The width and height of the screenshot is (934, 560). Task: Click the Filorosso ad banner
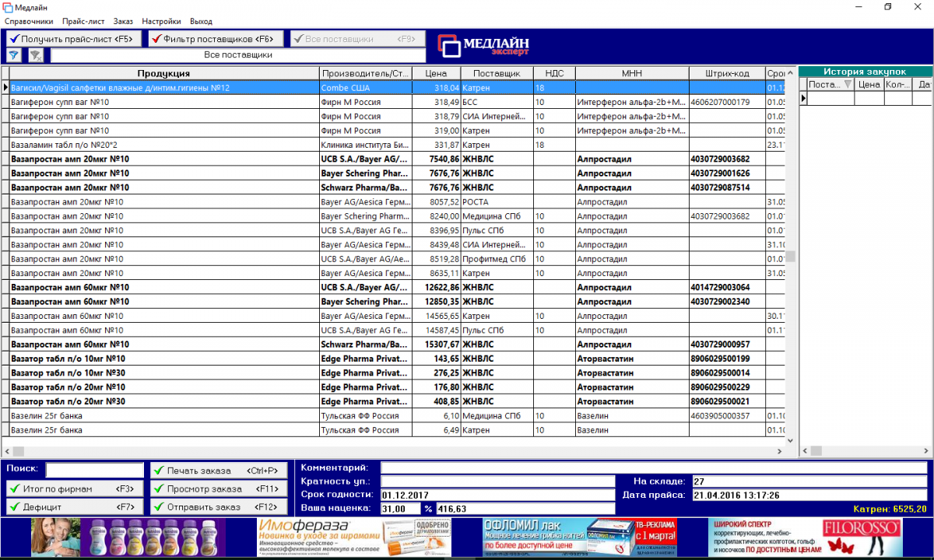806,538
